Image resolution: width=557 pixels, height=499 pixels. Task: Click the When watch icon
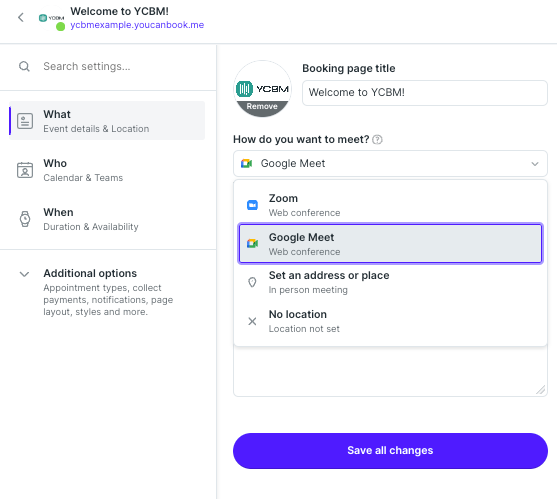pyautogui.click(x=25, y=219)
